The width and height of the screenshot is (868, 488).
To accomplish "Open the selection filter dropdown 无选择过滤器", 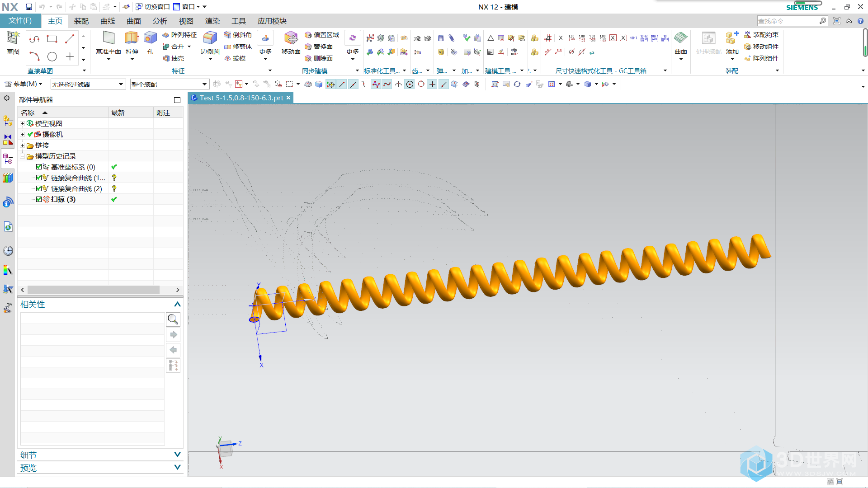I will click(88, 84).
